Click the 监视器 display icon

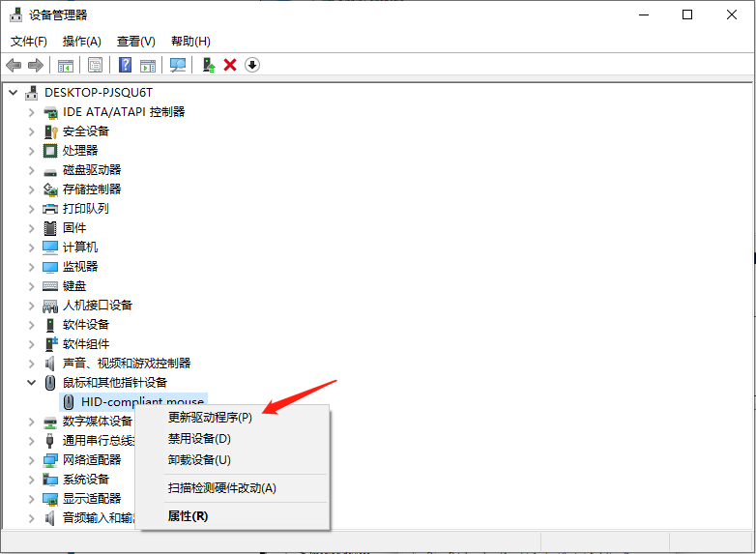(x=50, y=267)
